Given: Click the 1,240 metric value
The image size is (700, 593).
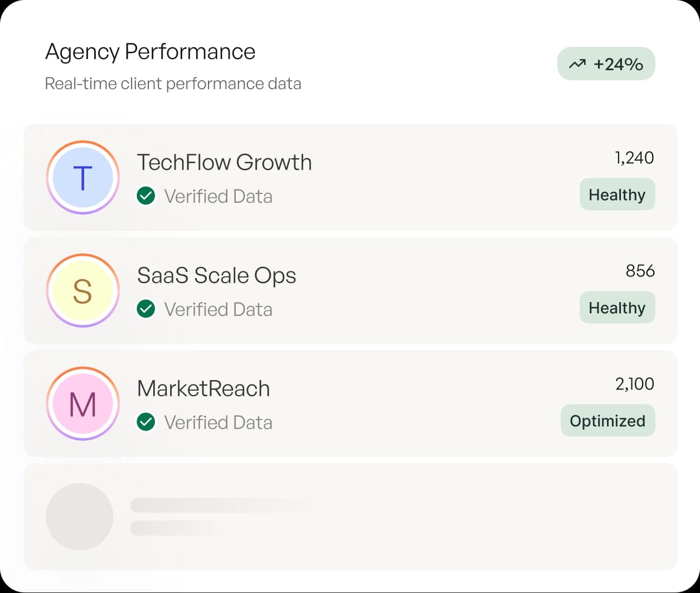Looking at the screenshot, I should click(x=634, y=158).
